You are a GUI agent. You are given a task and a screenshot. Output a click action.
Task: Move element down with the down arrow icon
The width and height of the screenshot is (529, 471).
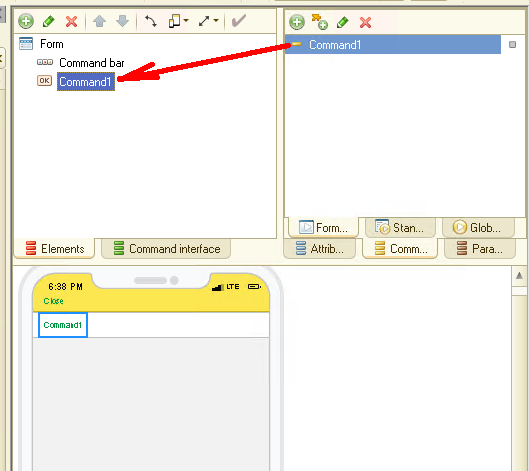coord(122,21)
